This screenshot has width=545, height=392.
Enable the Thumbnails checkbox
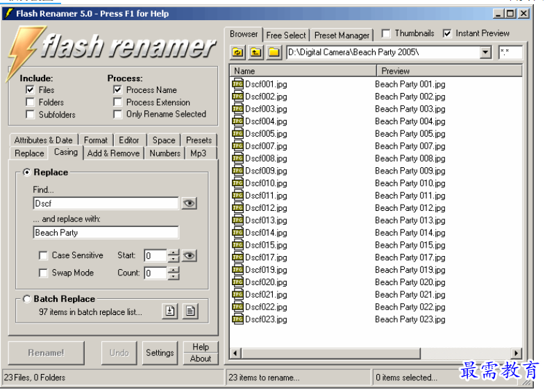point(385,34)
